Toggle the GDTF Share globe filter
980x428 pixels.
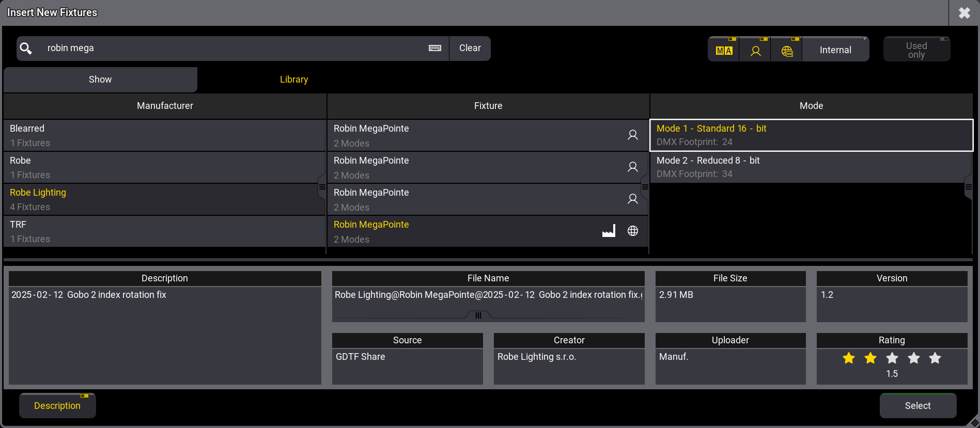787,50
